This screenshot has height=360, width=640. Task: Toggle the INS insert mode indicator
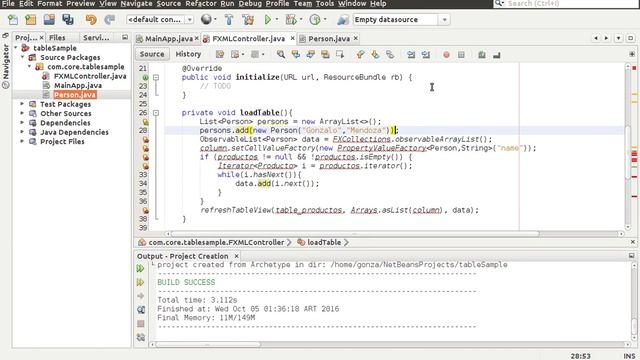click(629, 356)
